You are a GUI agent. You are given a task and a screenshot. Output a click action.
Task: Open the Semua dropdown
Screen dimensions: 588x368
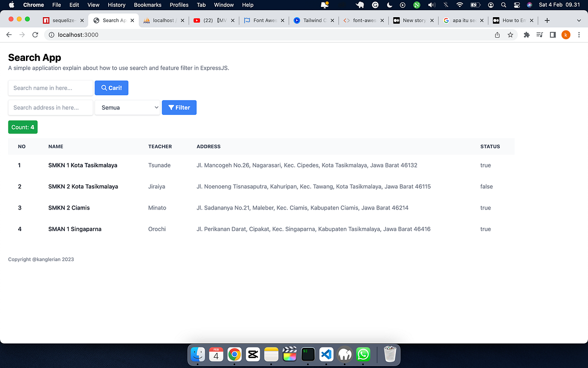coord(127,107)
